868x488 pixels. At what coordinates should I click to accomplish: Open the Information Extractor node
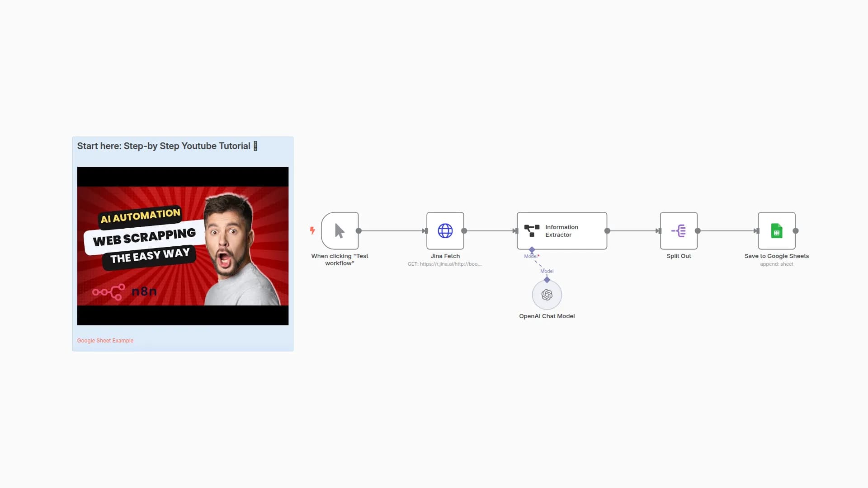click(561, 231)
